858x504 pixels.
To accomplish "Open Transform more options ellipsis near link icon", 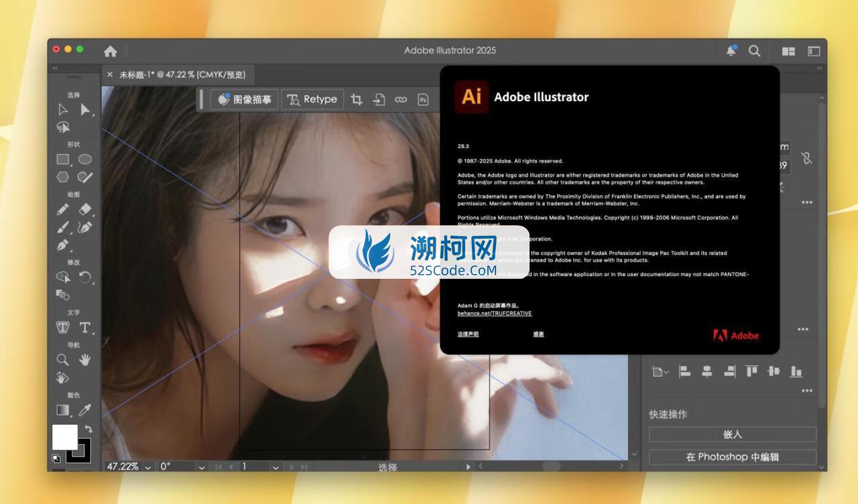I will (x=806, y=202).
